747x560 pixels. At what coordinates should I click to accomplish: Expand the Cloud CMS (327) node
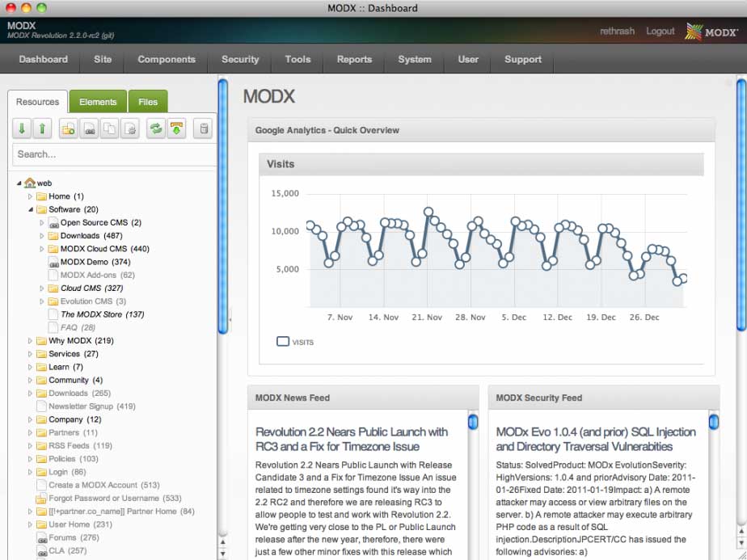(41, 288)
